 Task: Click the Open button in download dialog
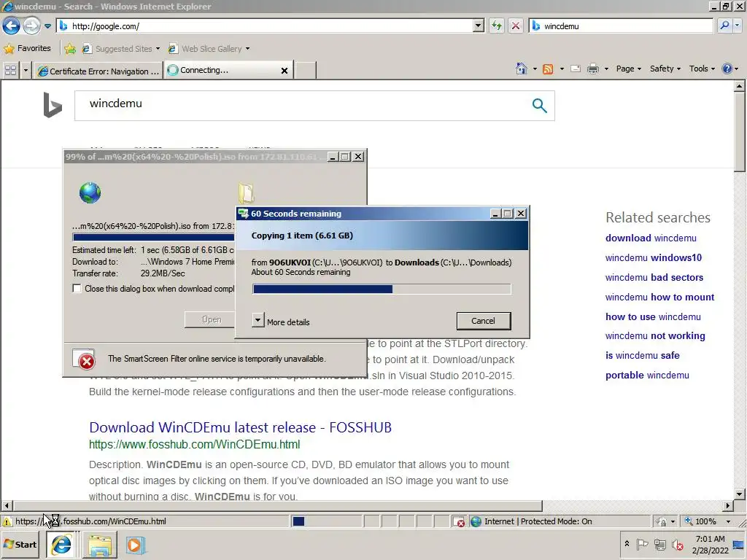(x=209, y=319)
